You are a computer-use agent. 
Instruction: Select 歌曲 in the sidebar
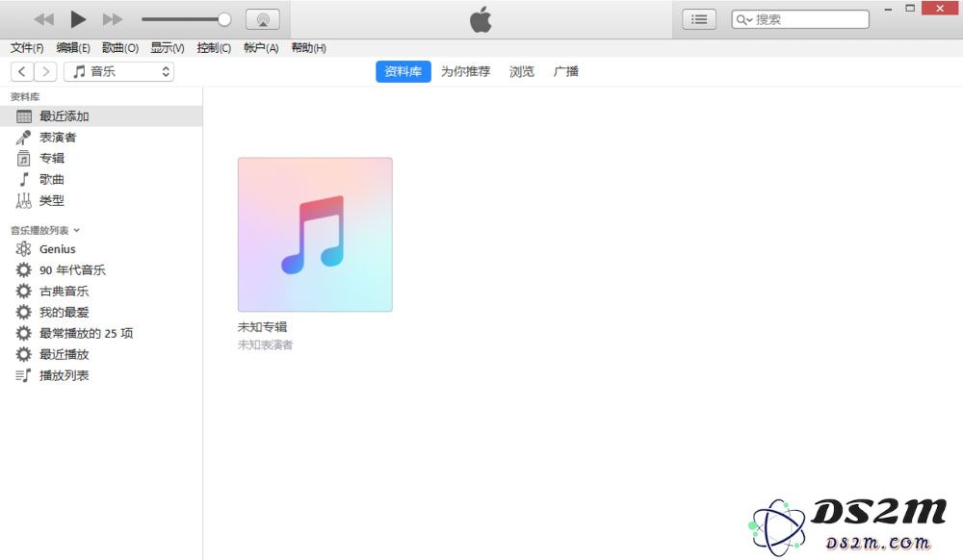pos(101,179)
